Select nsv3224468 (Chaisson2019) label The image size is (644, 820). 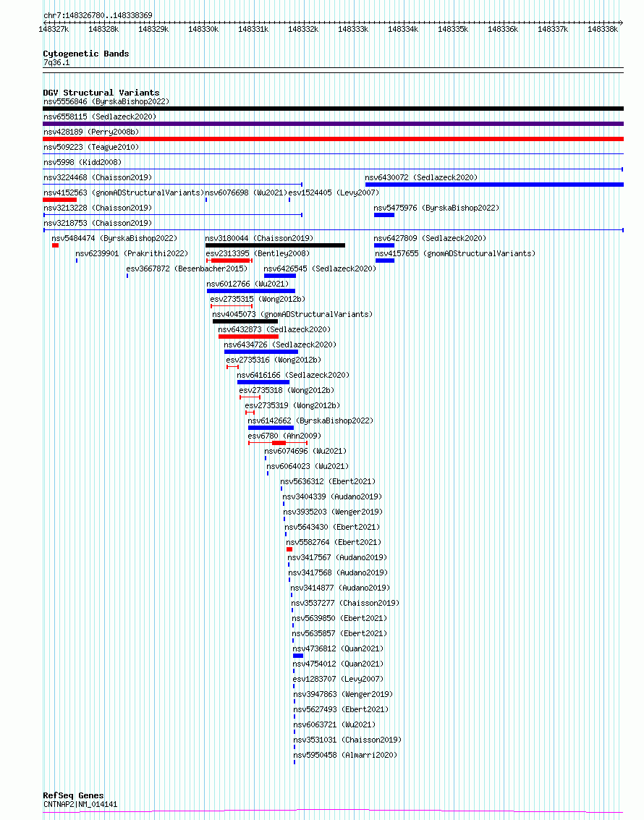coord(98,177)
